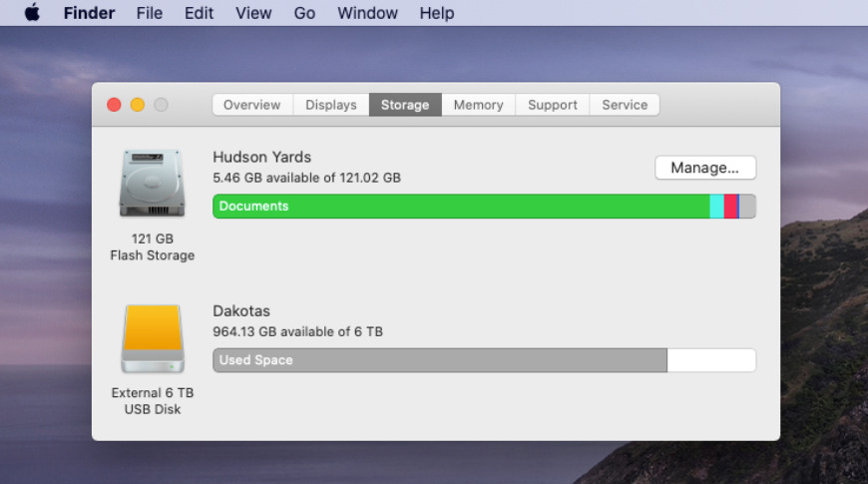Click the Hudson Yards hard drive icon
The height and width of the screenshot is (484, 868).
pos(153,183)
